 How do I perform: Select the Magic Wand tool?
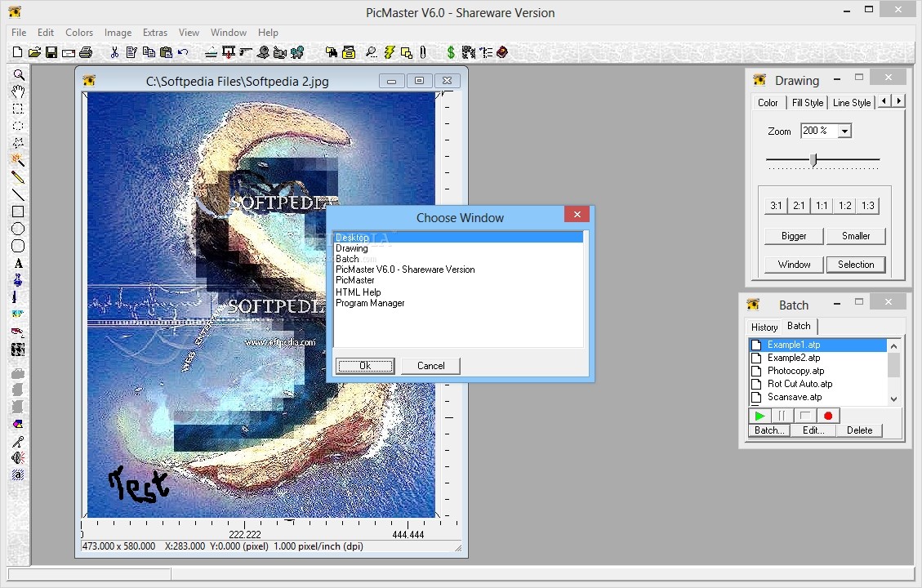(18, 160)
